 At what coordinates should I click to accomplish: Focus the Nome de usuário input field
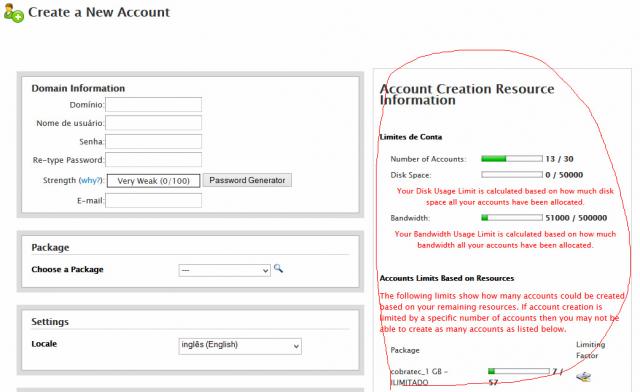[153, 123]
